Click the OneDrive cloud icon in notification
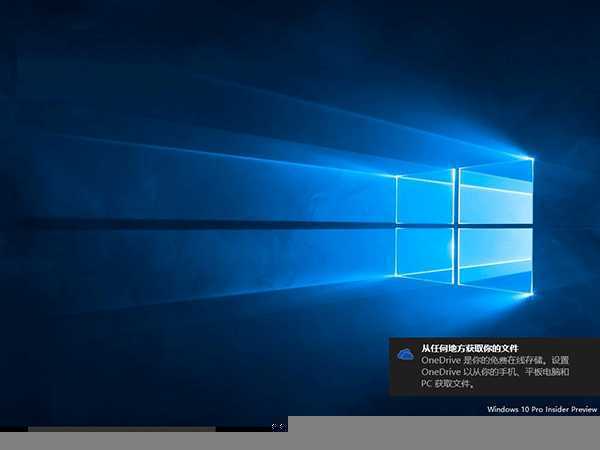The height and width of the screenshot is (450, 600). [406, 354]
